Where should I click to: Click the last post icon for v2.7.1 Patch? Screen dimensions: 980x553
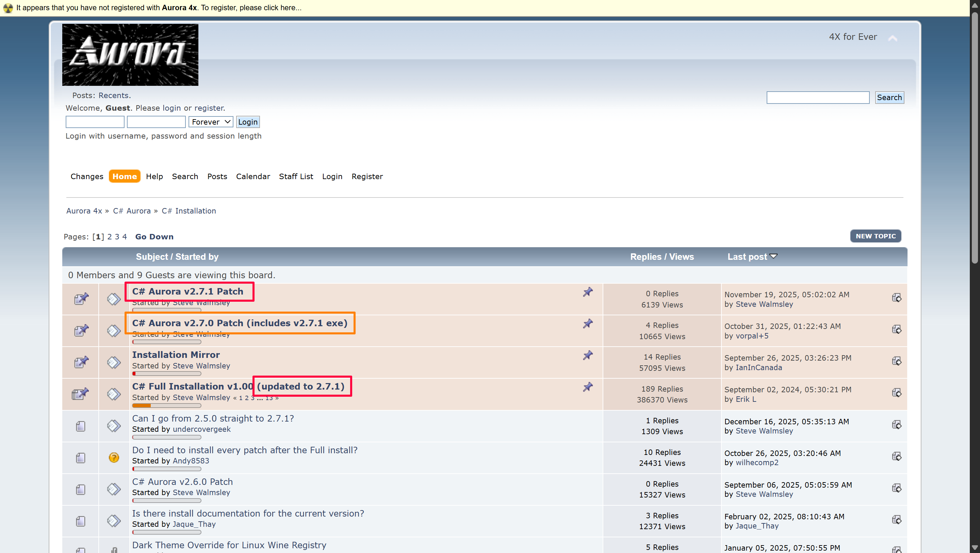(x=896, y=298)
